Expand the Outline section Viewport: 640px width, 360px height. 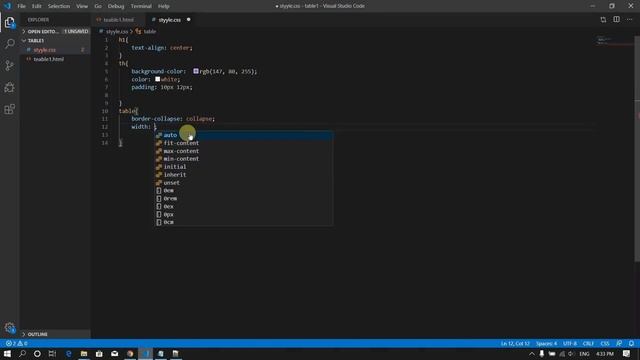point(55,334)
